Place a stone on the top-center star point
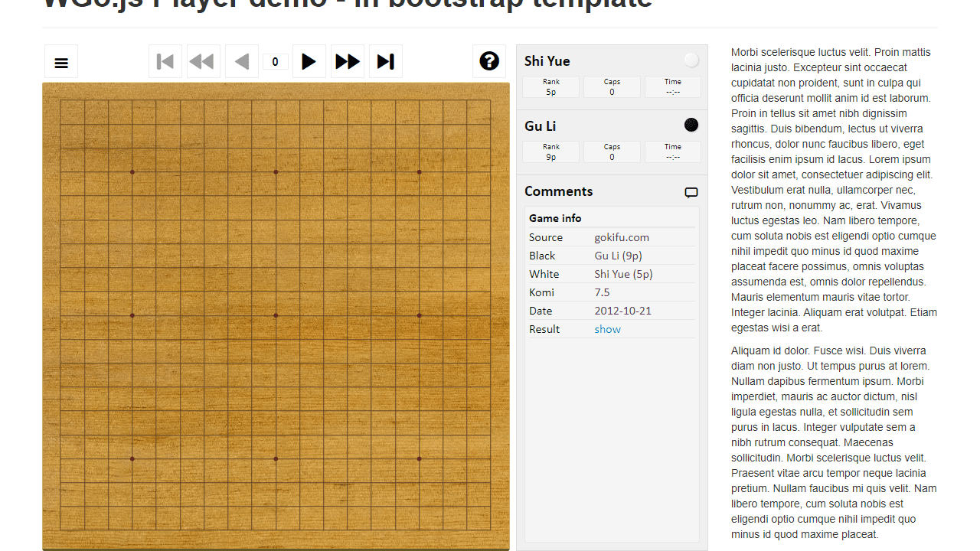The image size is (980, 551). click(276, 172)
